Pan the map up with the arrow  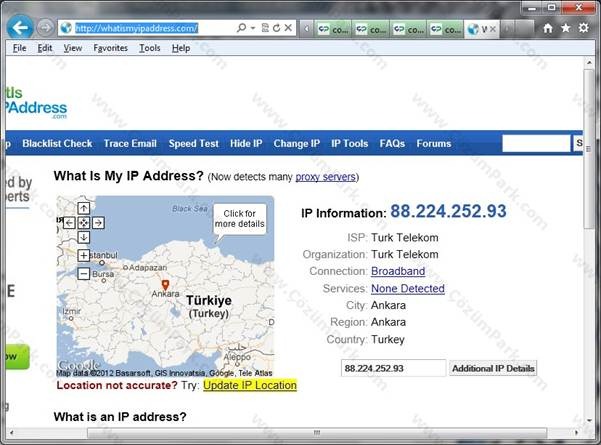[x=84, y=208]
